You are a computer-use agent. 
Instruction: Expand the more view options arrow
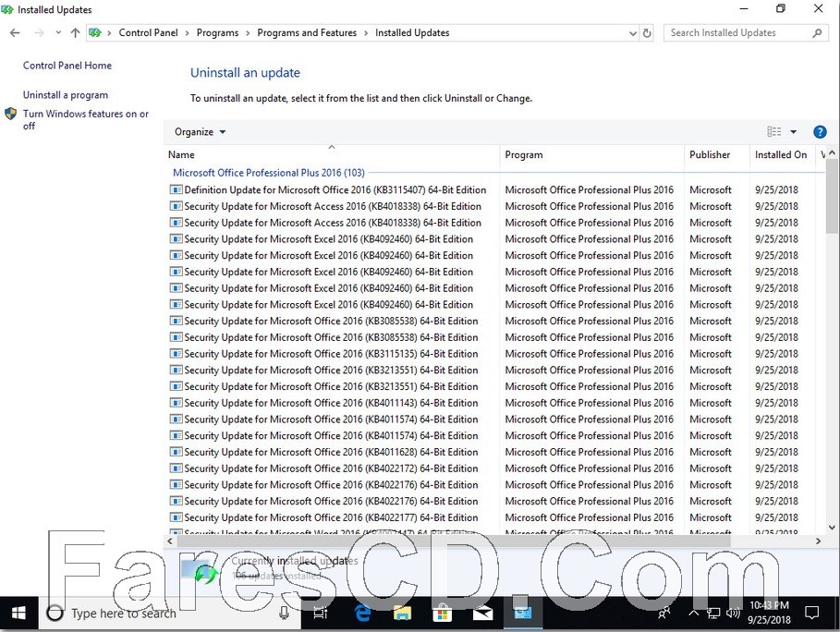(794, 132)
